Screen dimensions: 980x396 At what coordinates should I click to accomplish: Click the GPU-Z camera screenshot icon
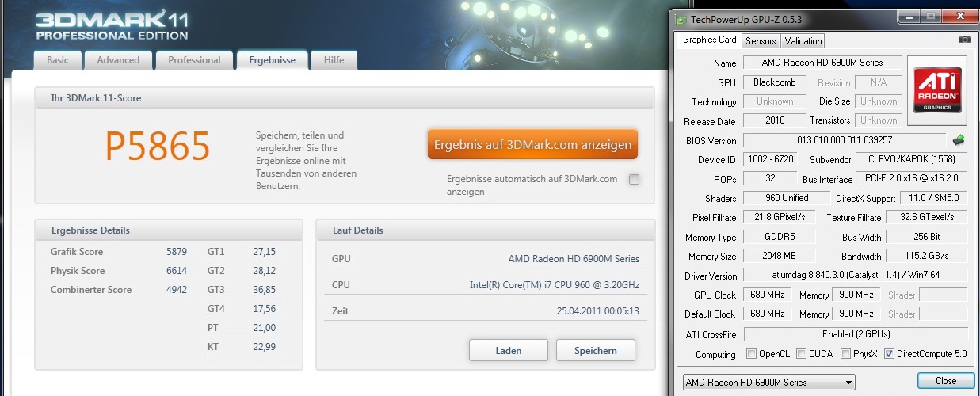pos(964,40)
